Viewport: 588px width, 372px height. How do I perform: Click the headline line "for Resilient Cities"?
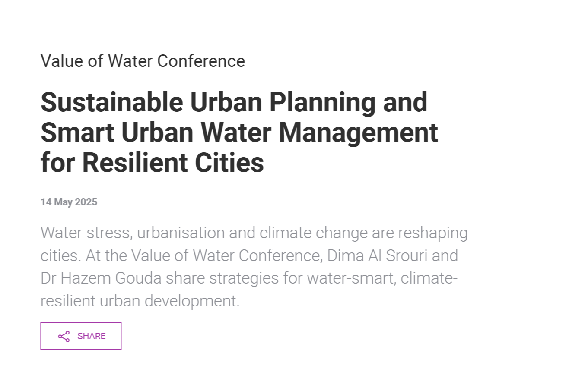point(152,163)
